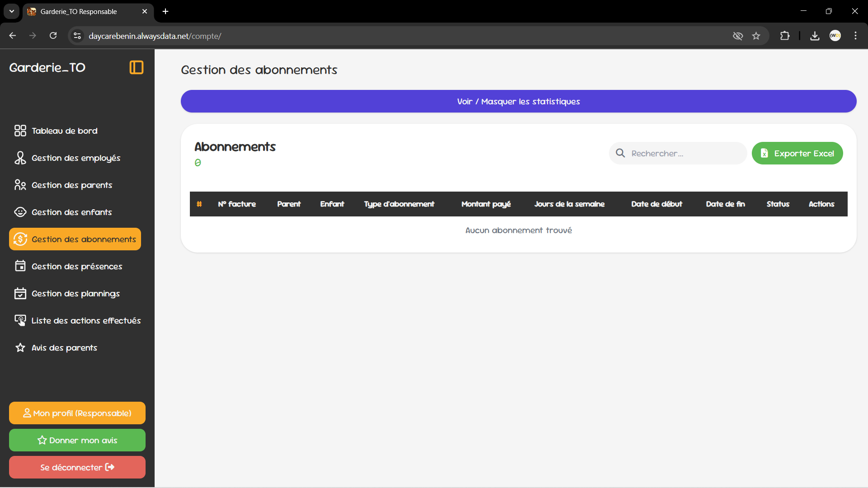Image resolution: width=868 pixels, height=488 pixels.
Task: Open Mon profil (Responsable) button
Action: point(77,413)
